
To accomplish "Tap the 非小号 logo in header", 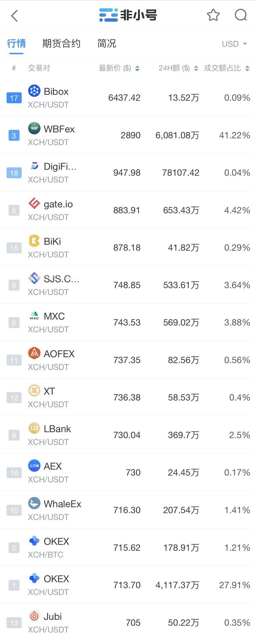I will tap(128, 15).
